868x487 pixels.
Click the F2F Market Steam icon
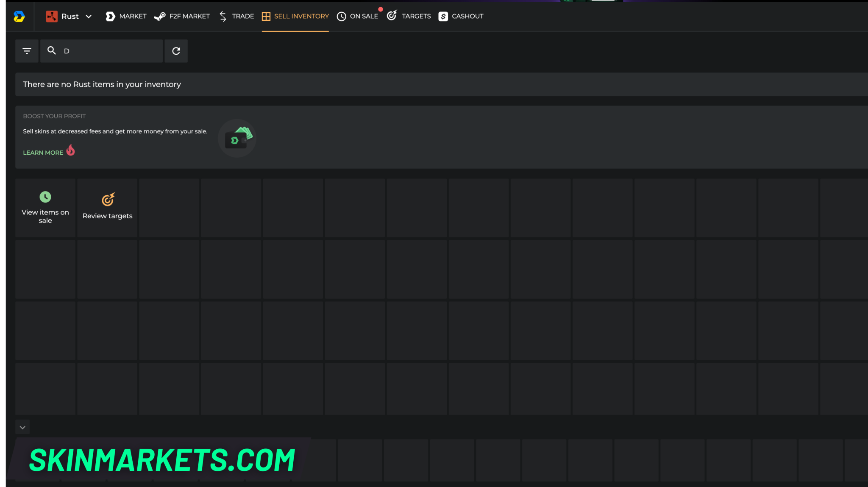[160, 16]
